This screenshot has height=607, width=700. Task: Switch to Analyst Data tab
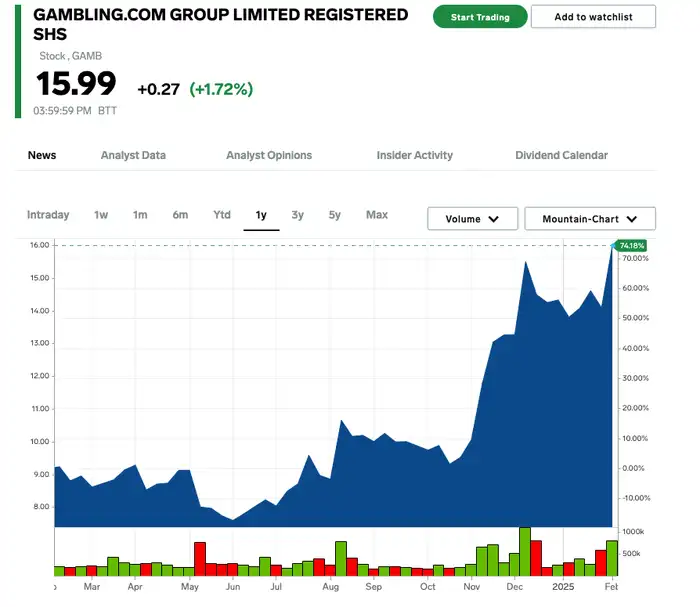(133, 155)
